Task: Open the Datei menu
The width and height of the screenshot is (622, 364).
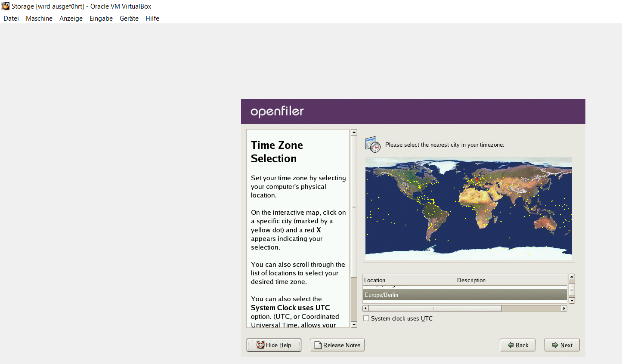Action: click(11, 19)
